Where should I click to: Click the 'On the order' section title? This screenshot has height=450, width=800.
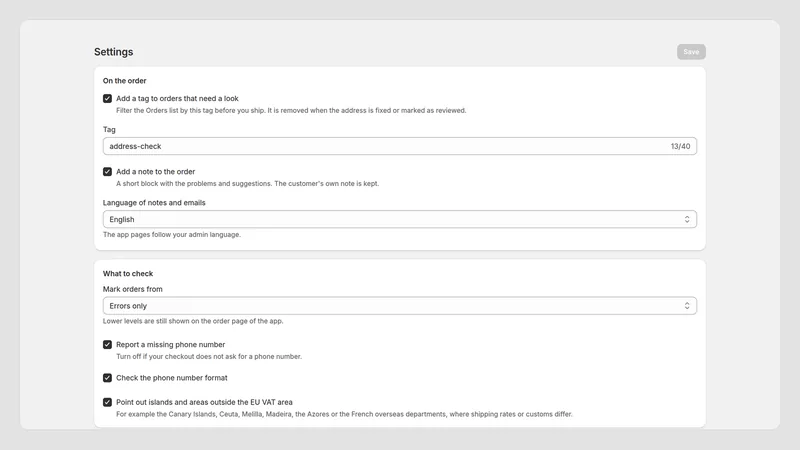[x=124, y=81]
